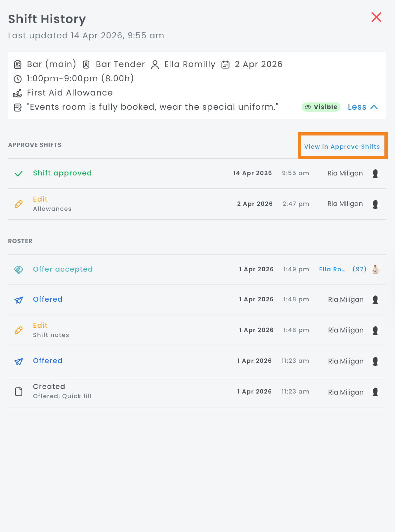Viewport: 395px width, 532px height.
Task: Click the green Shift approved checkmark icon
Action: 19,173
